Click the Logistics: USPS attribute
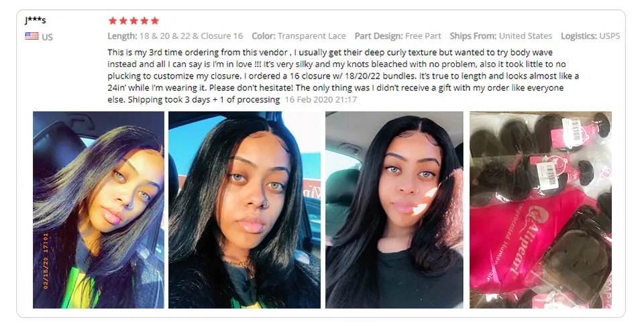644x326 pixels. (x=590, y=36)
